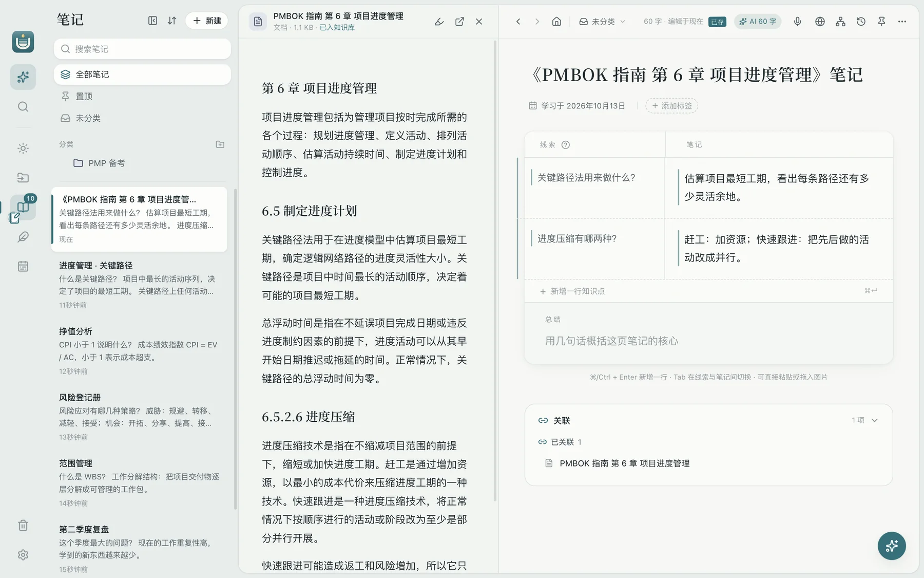This screenshot has height=578, width=924.
Task: Collapse the 关联 section chevron
Action: click(x=875, y=420)
